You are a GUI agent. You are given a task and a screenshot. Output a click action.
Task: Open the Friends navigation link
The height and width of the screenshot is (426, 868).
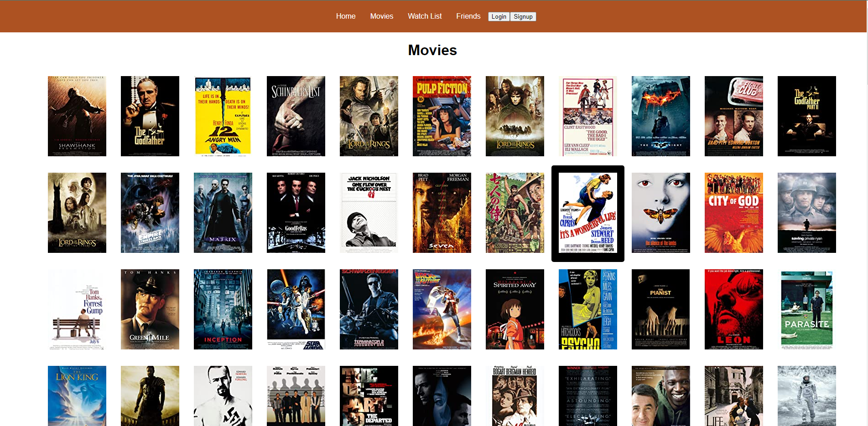click(x=468, y=16)
